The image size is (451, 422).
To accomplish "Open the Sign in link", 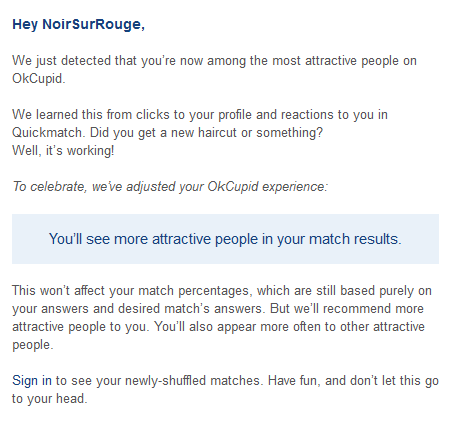I will point(32,380).
